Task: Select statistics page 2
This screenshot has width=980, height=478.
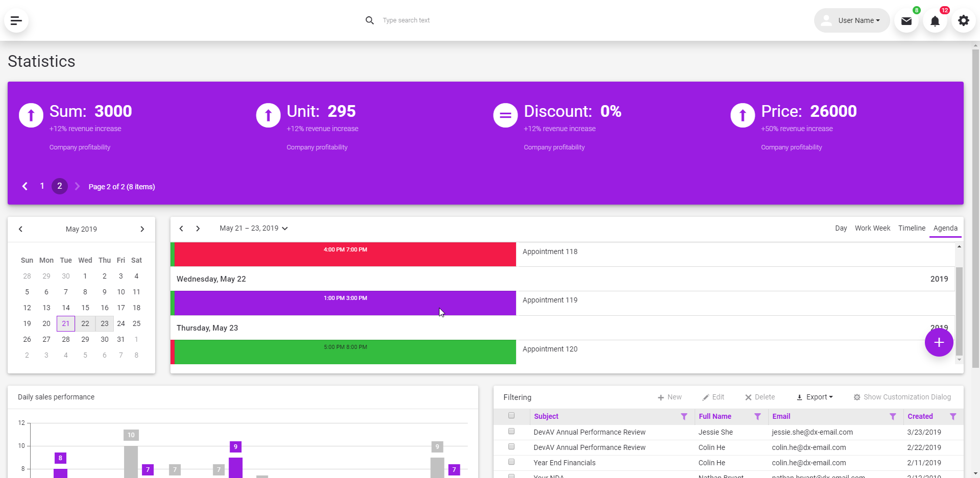Action: click(60, 186)
